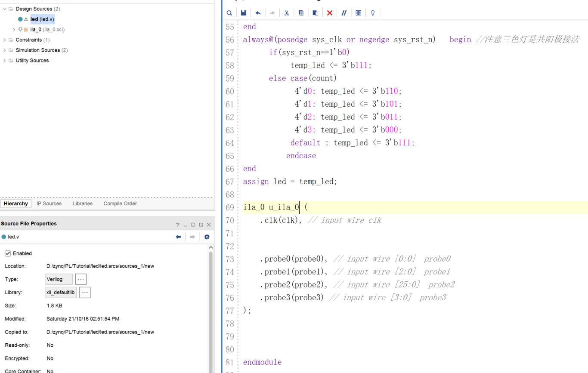Collapse the Design Sources tree
This screenshot has height=373, width=588.
point(4,9)
